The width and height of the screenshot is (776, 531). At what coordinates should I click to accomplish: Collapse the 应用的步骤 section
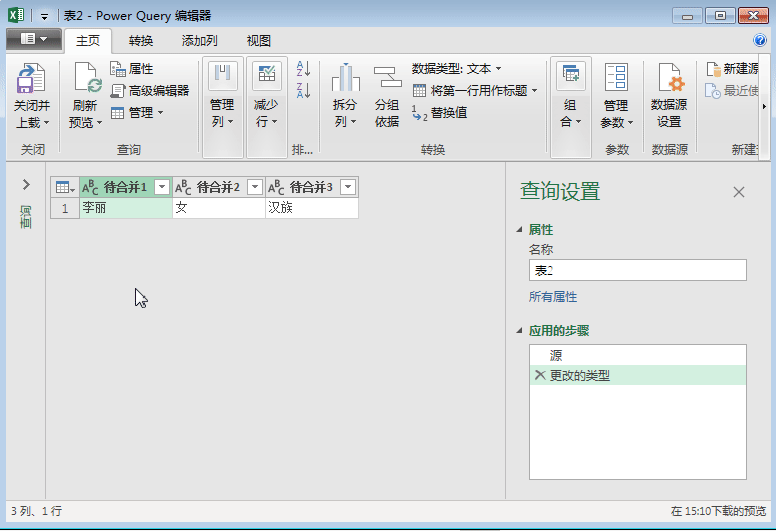coord(519,331)
